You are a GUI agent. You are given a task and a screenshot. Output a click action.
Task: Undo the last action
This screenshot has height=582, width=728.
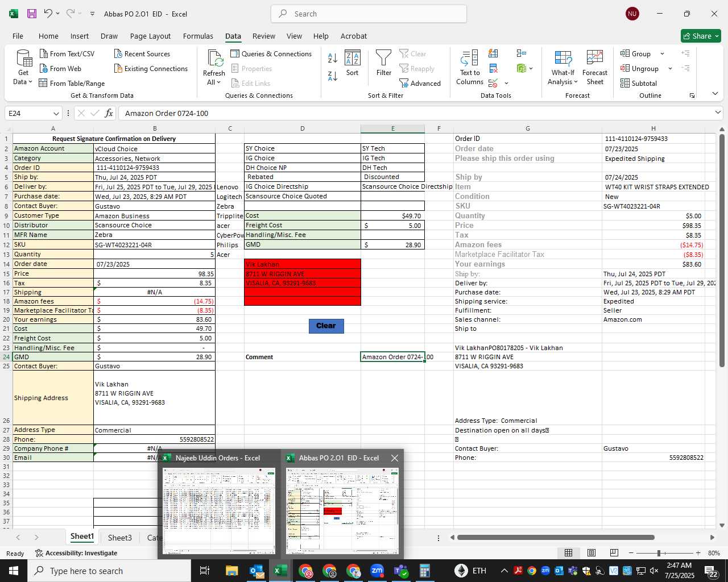(48, 14)
